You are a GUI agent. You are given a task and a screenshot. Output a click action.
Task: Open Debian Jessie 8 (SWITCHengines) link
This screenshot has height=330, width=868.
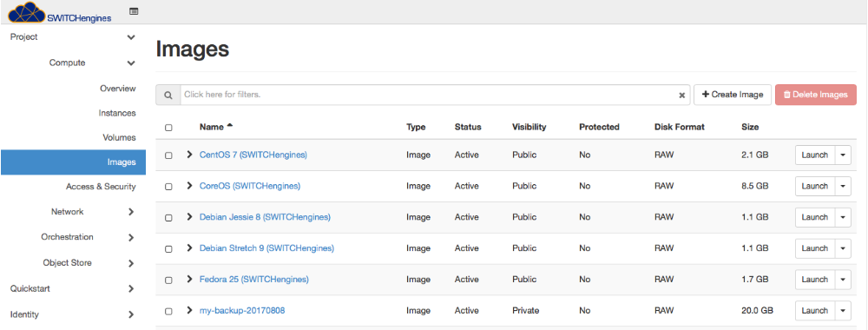pos(265,217)
